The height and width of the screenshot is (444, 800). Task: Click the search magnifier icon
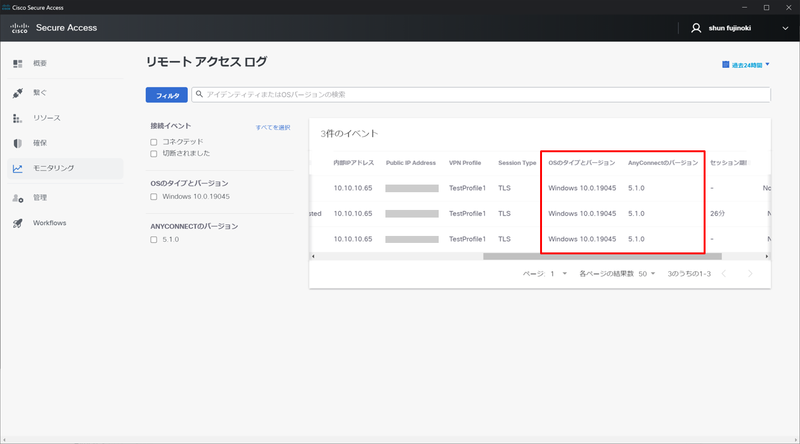pos(199,94)
